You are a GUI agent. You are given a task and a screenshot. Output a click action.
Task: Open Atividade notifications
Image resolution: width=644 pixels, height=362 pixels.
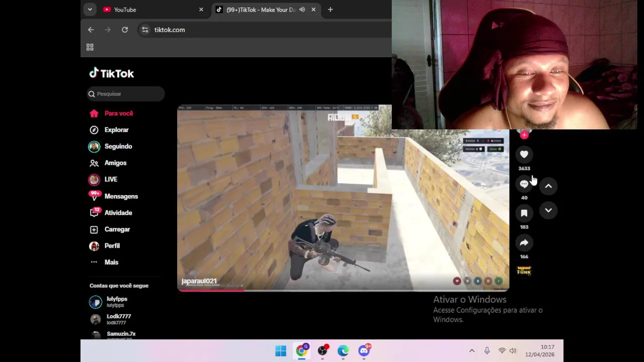click(111, 213)
